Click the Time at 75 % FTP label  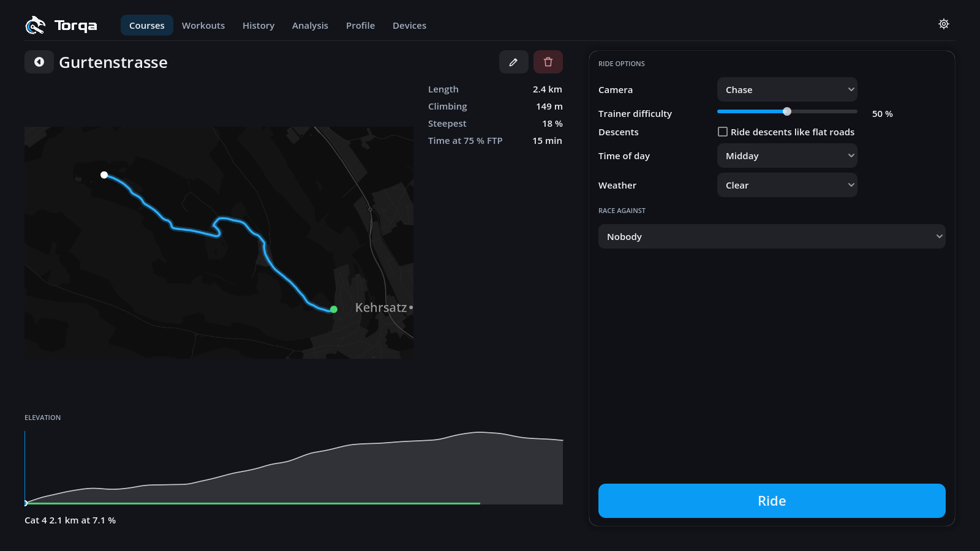pyautogui.click(x=466, y=141)
